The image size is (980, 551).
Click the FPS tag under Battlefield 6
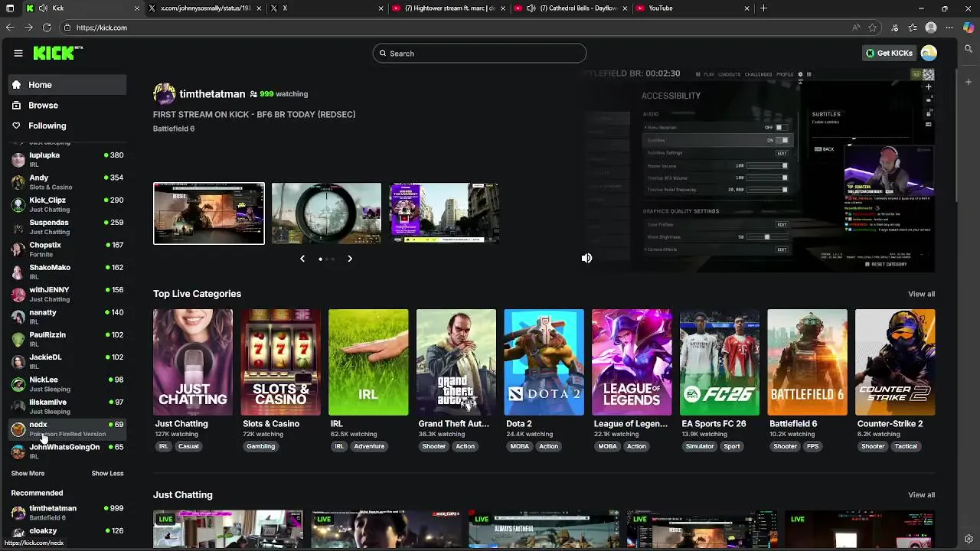(x=812, y=446)
